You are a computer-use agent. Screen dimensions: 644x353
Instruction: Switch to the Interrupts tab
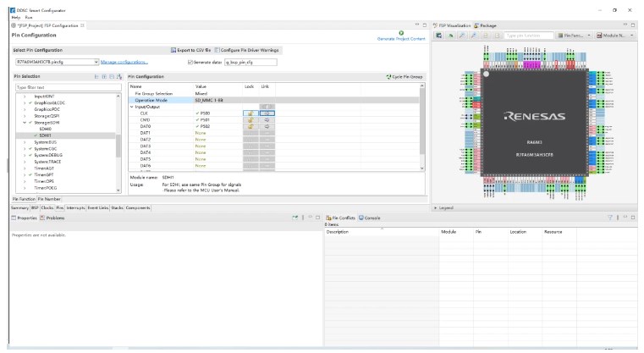coord(75,208)
